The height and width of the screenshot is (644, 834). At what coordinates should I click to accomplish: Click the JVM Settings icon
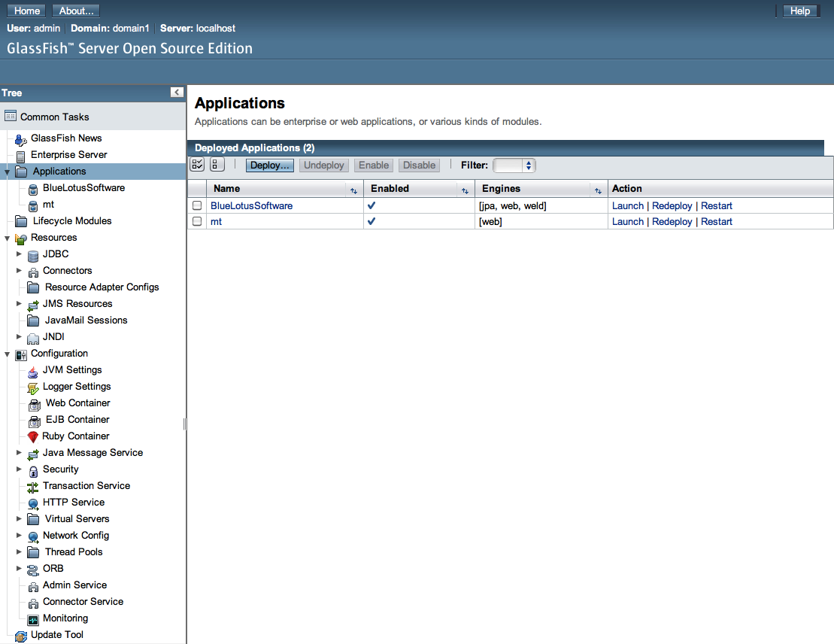coord(33,369)
